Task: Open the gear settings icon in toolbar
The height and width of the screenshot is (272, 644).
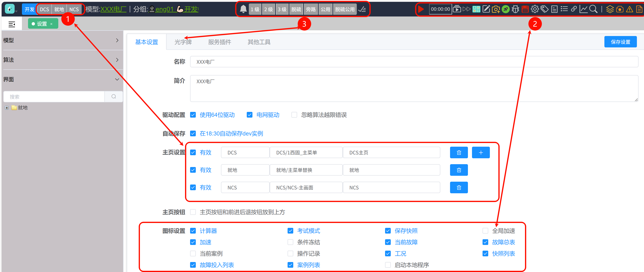Action: (x=535, y=9)
